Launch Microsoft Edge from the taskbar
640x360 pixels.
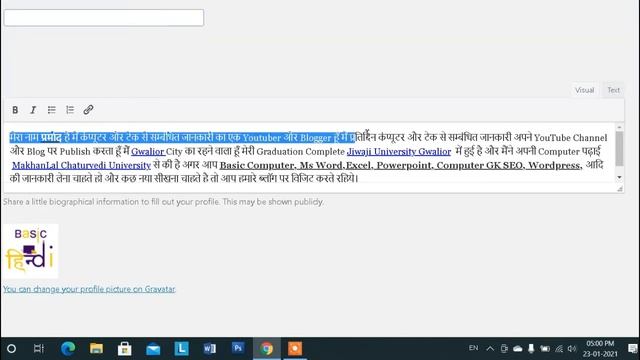point(68,349)
